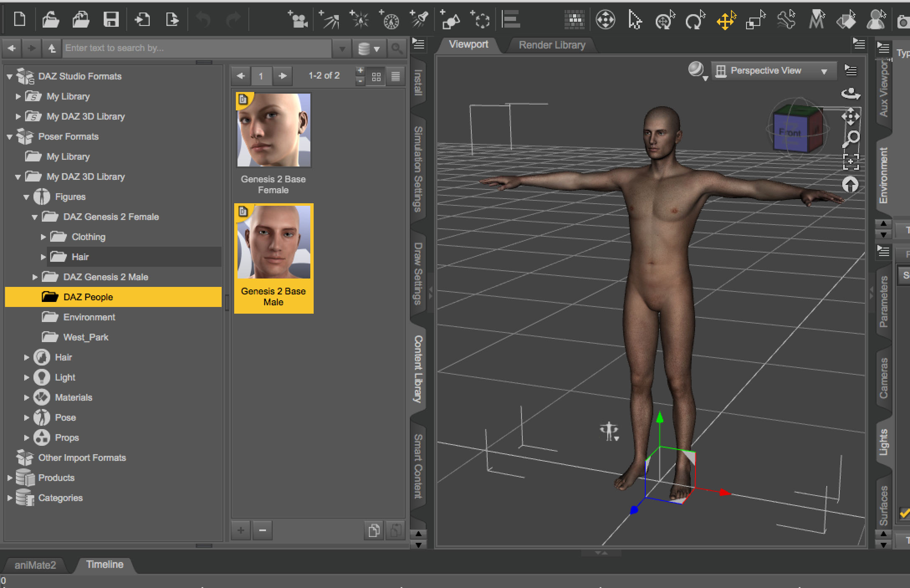Click the search input field
Screen dimensions: 910x588
point(199,46)
